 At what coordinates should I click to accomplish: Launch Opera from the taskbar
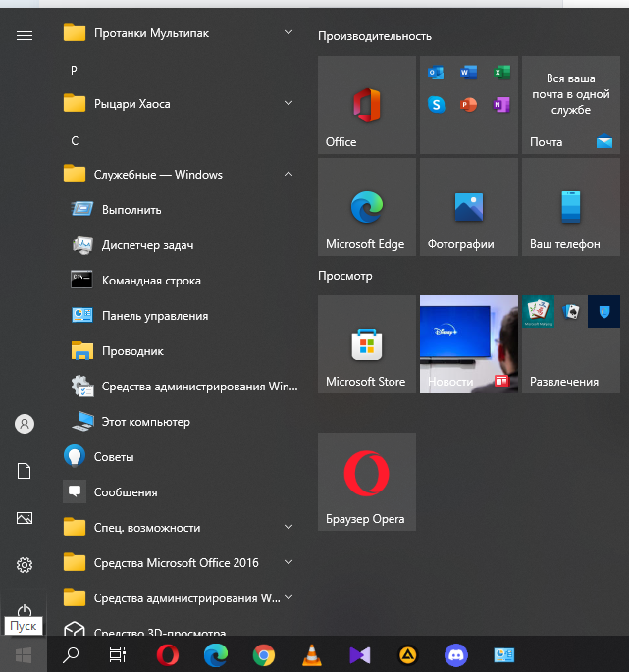(x=168, y=655)
